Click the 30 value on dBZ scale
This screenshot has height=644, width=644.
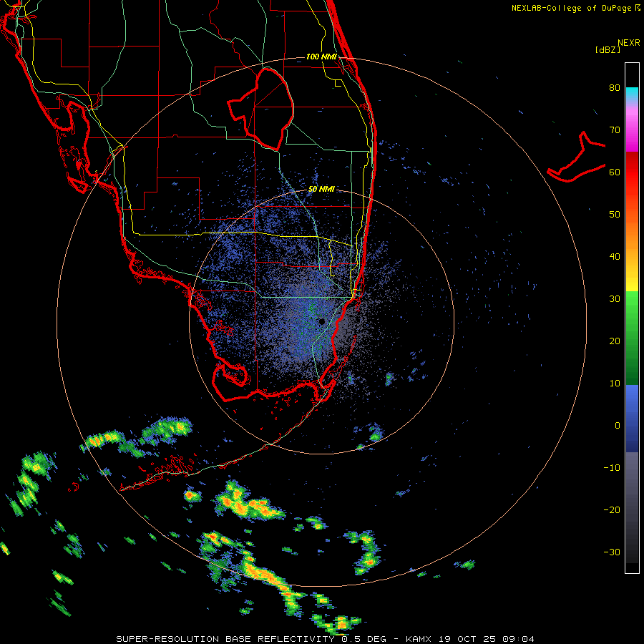coord(615,298)
